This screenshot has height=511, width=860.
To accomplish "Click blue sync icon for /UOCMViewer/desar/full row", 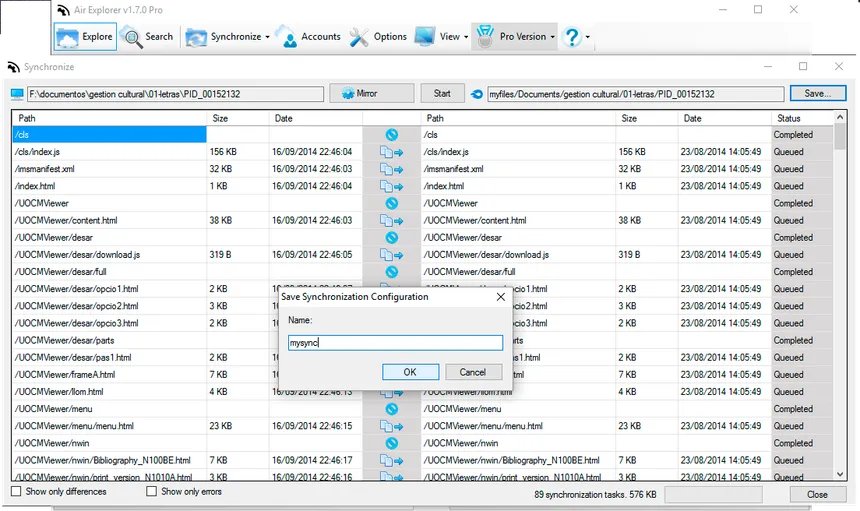I will tap(392, 272).
